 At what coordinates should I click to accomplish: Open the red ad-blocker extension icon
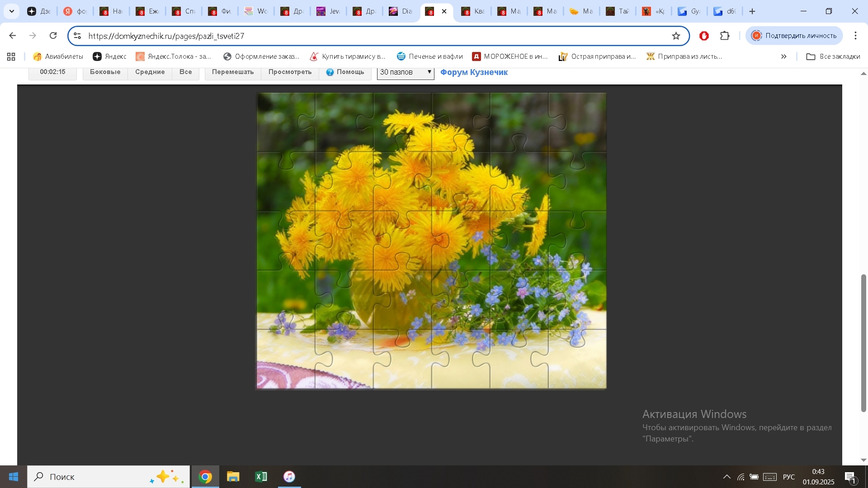click(704, 36)
